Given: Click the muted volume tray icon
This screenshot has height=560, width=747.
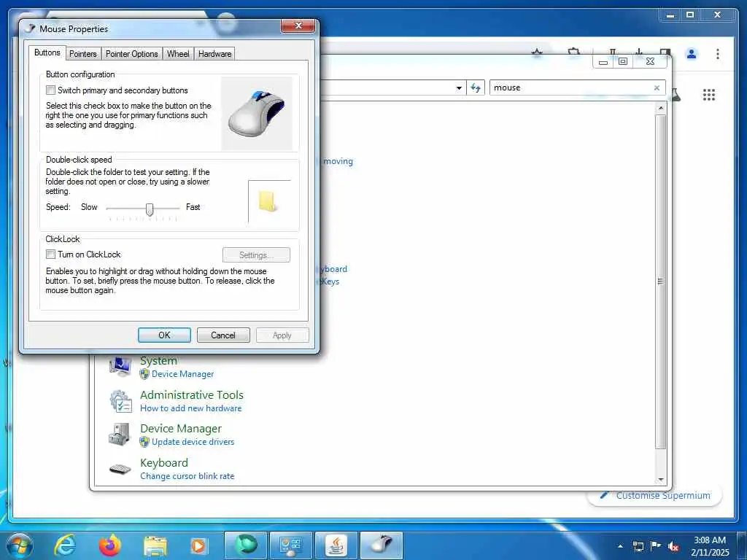Looking at the screenshot, I should [x=673, y=546].
